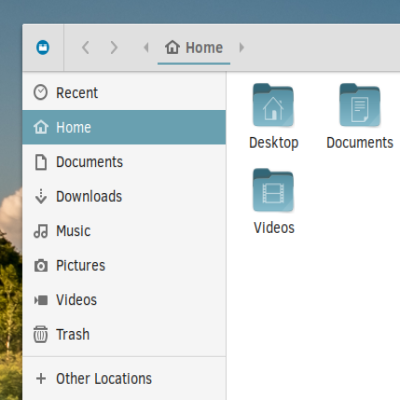Go forward with the right chevron button
The width and height of the screenshot is (400, 400).
pos(114,47)
